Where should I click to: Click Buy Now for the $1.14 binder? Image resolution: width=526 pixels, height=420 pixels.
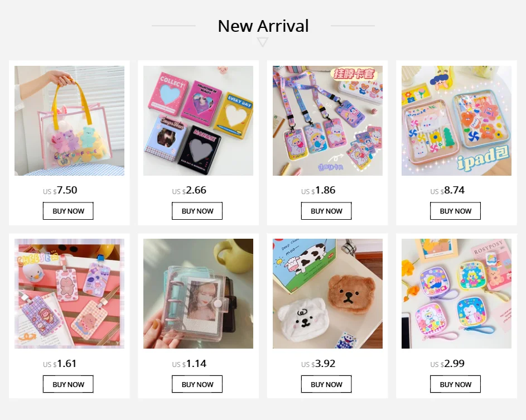point(197,384)
